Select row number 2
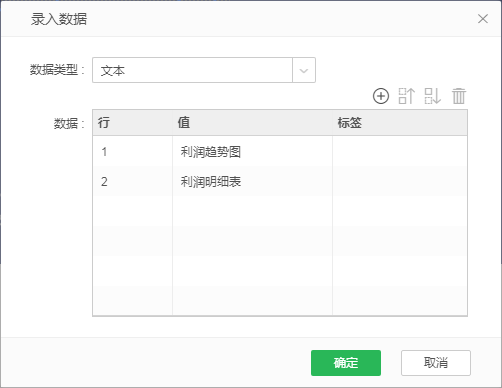Image resolution: width=502 pixels, height=388 pixels. 133,181
